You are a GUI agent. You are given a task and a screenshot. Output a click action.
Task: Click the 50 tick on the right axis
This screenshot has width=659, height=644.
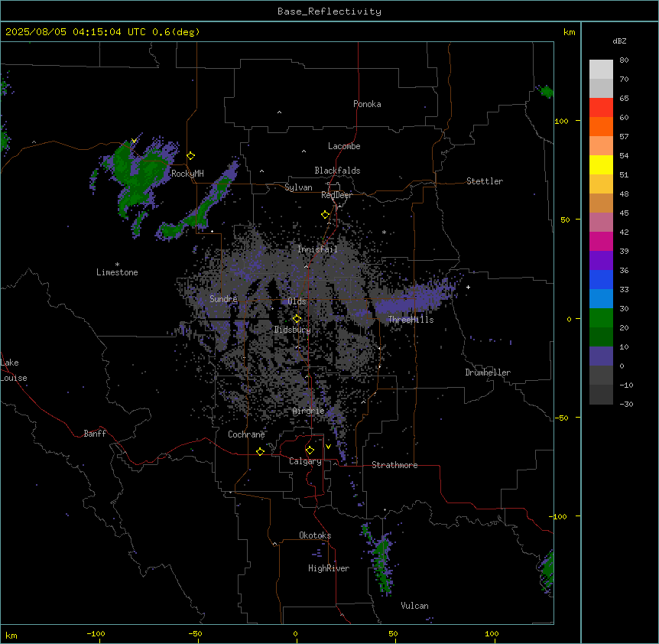pyautogui.click(x=565, y=220)
